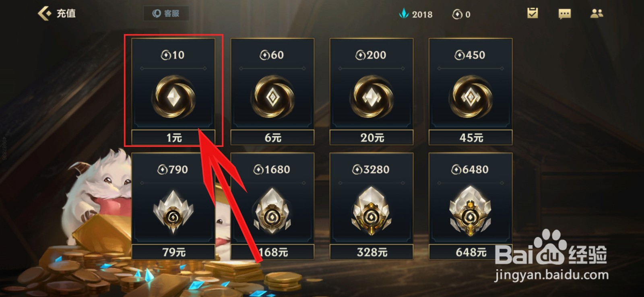
Task: Open the chat messages icon
Action: coord(565,14)
